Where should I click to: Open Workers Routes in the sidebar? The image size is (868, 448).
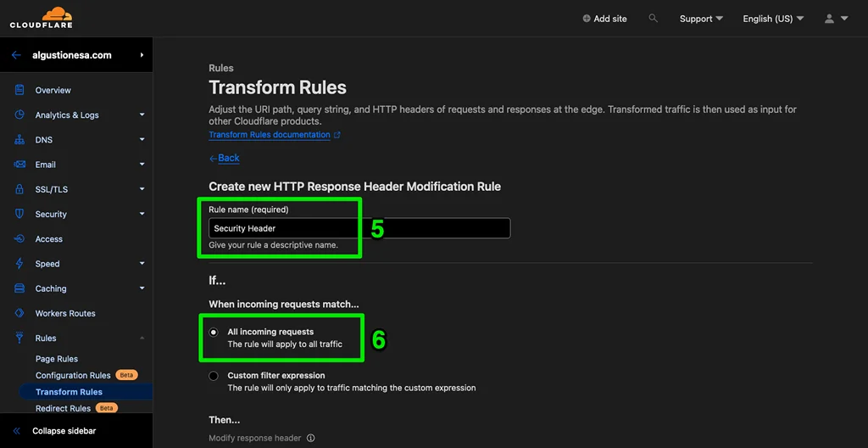coord(65,313)
